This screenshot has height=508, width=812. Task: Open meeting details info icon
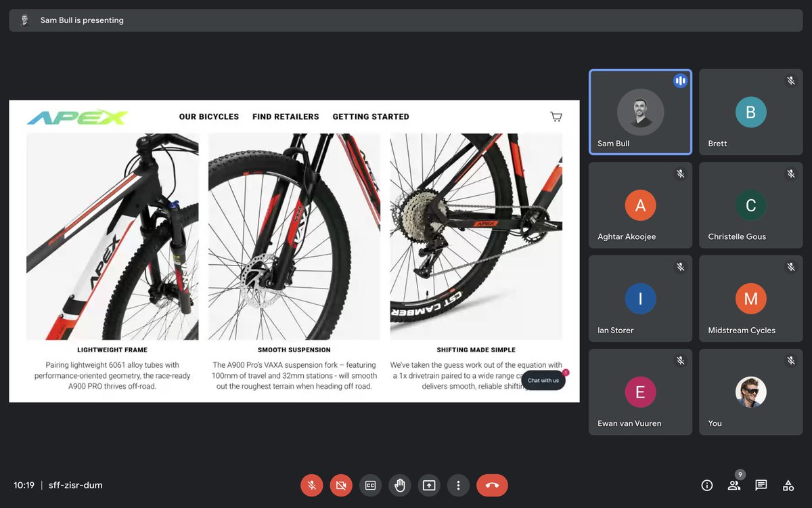[x=707, y=485]
